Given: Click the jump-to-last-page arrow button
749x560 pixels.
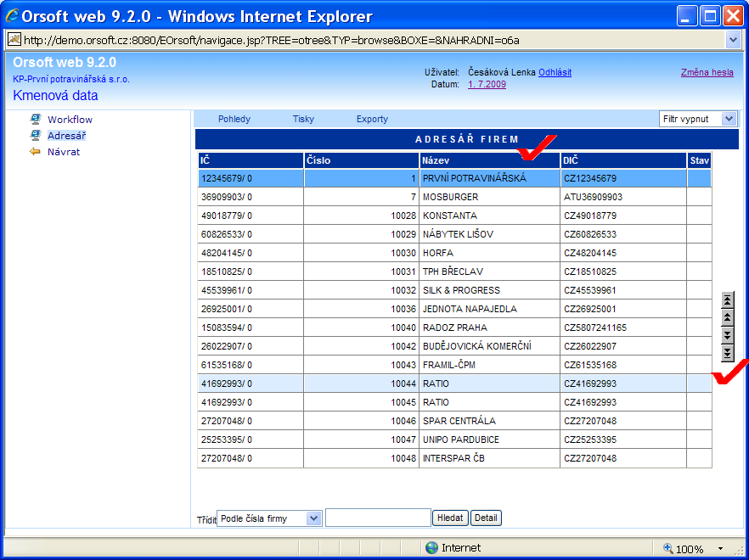Looking at the screenshot, I should (x=727, y=353).
